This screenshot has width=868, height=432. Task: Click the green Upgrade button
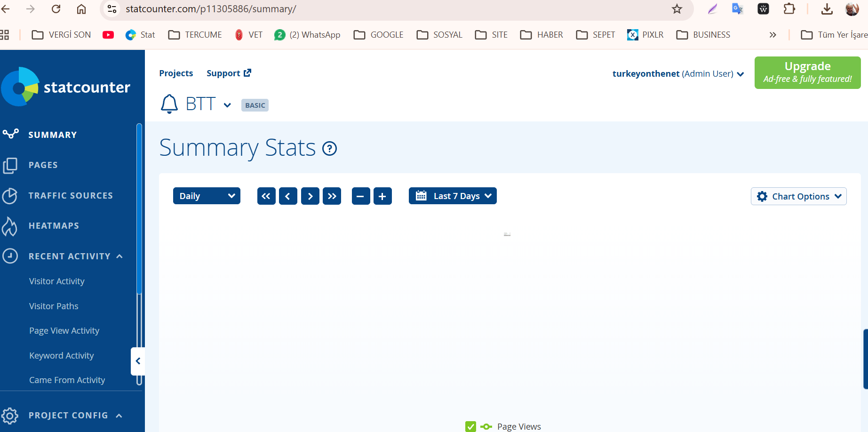tap(807, 72)
